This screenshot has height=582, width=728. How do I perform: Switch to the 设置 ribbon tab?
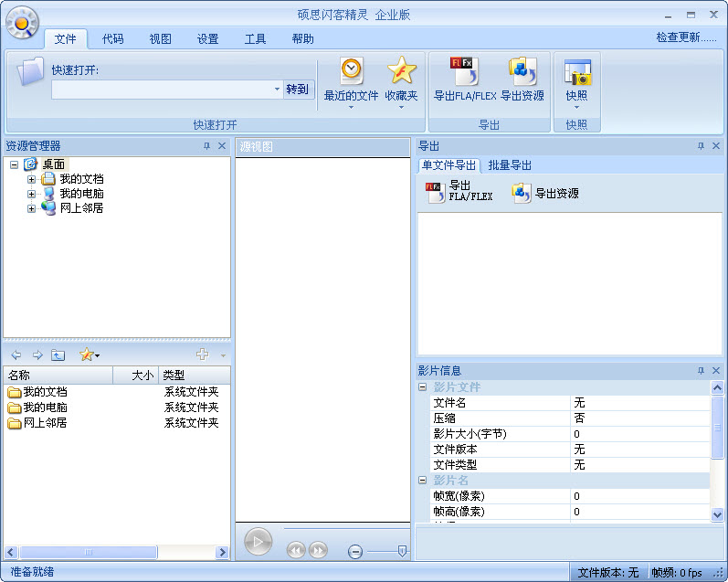[x=207, y=39]
